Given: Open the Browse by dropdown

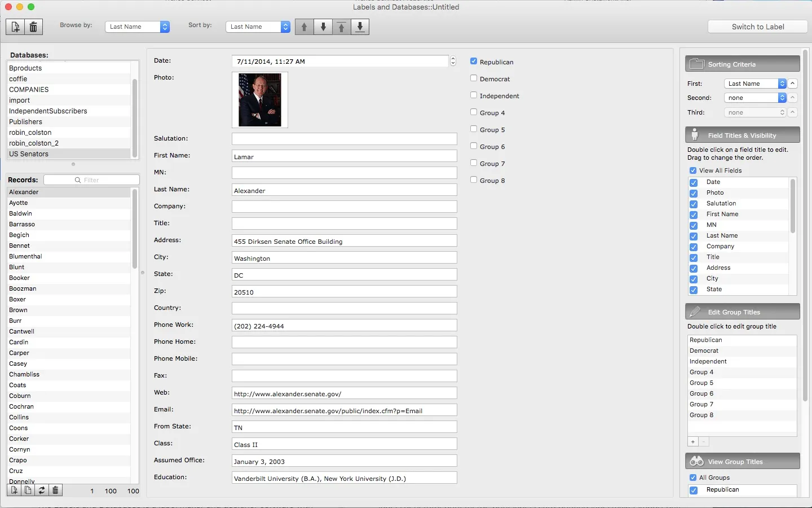Looking at the screenshot, I should [137, 27].
